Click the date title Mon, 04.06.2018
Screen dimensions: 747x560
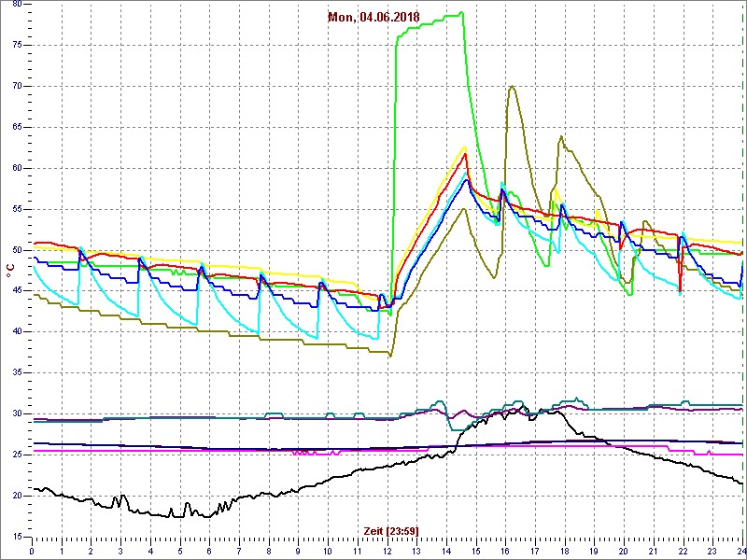coord(373,18)
